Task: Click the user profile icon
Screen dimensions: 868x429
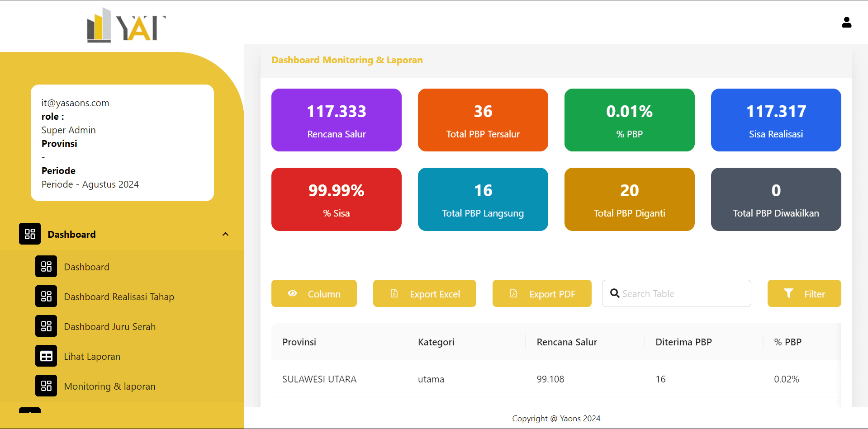Action: point(846,22)
